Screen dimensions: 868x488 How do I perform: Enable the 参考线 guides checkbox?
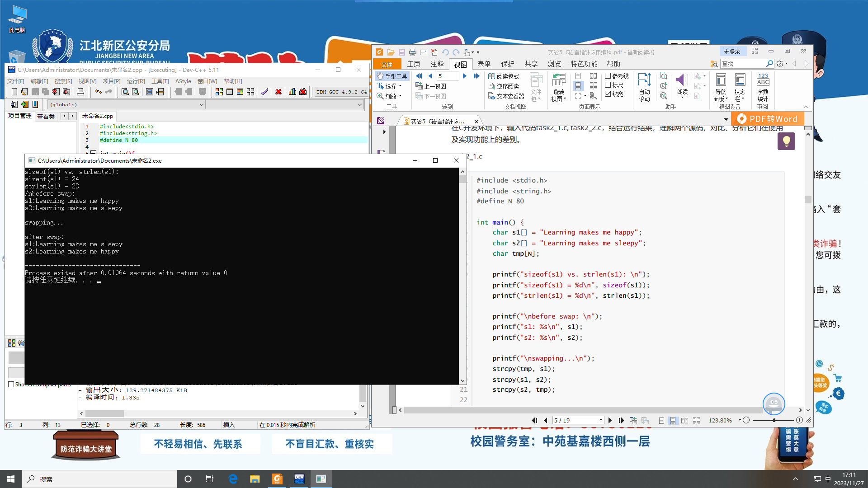pyautogui.click(x=608, y=76)
